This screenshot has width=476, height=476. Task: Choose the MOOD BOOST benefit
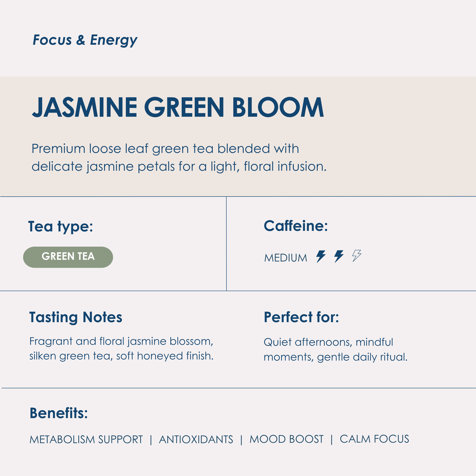coord(286,439)
